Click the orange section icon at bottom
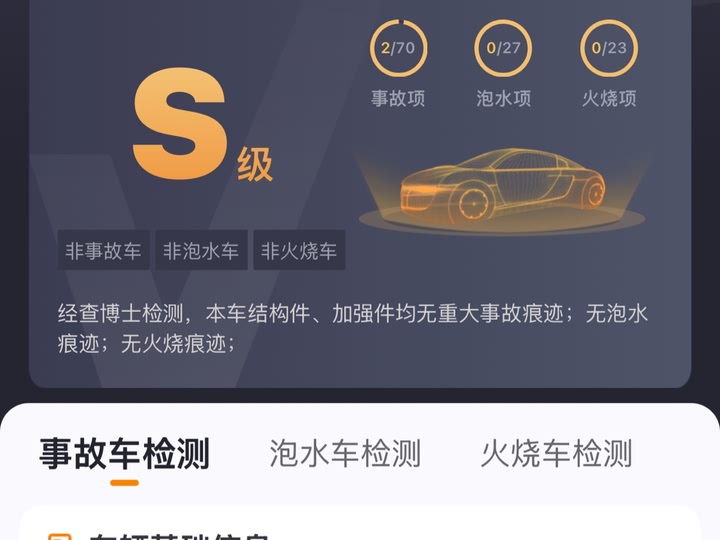Viewport: 720px width, 540px height. (x=60, y=536)
